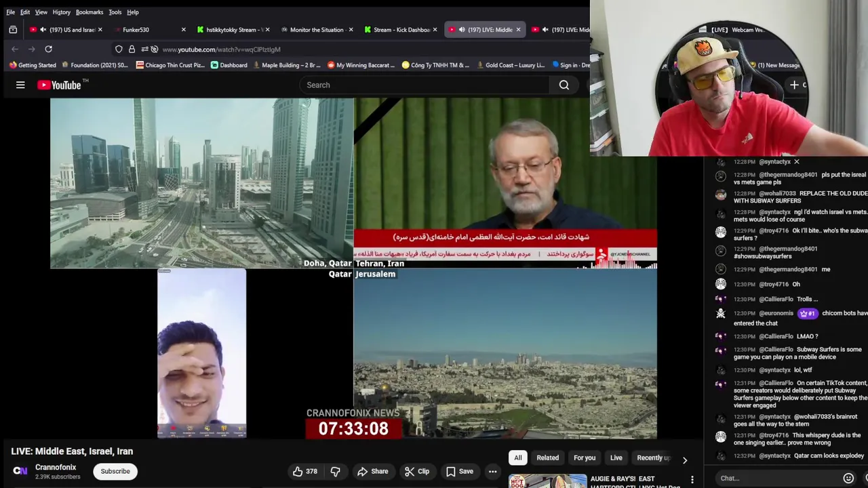Open the Tools menu

pyautogui.click(x=115, y=12)
